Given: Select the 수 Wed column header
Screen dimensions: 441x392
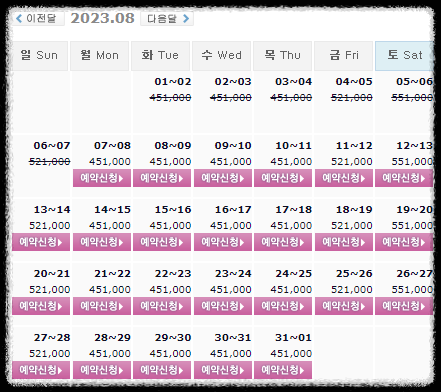Looking at the screenshot, I should coord(221,56).
